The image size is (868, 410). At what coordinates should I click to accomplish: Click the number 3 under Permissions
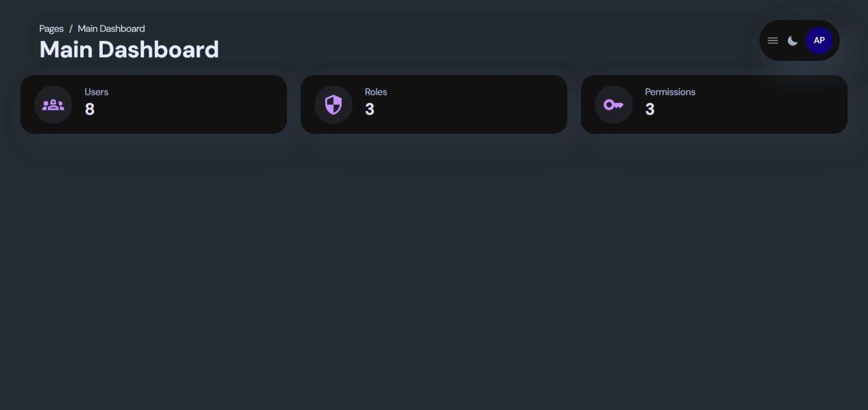[650, 109]
